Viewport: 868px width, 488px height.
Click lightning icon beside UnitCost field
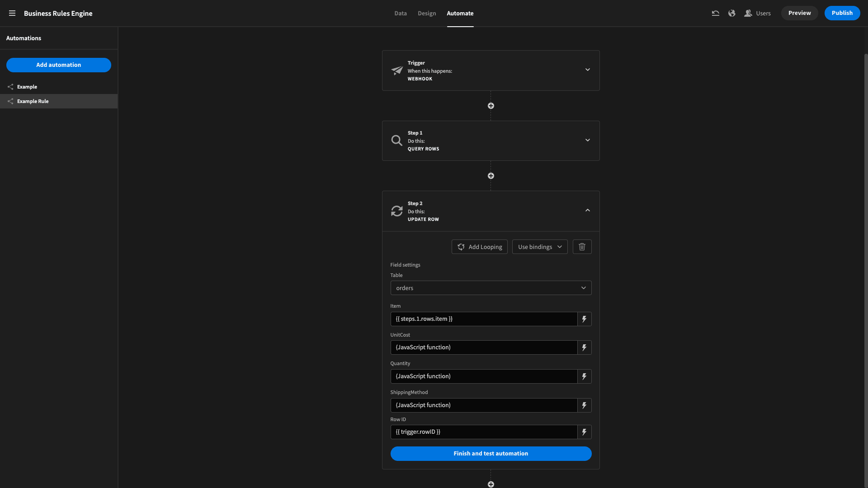[x=584, y=347]
